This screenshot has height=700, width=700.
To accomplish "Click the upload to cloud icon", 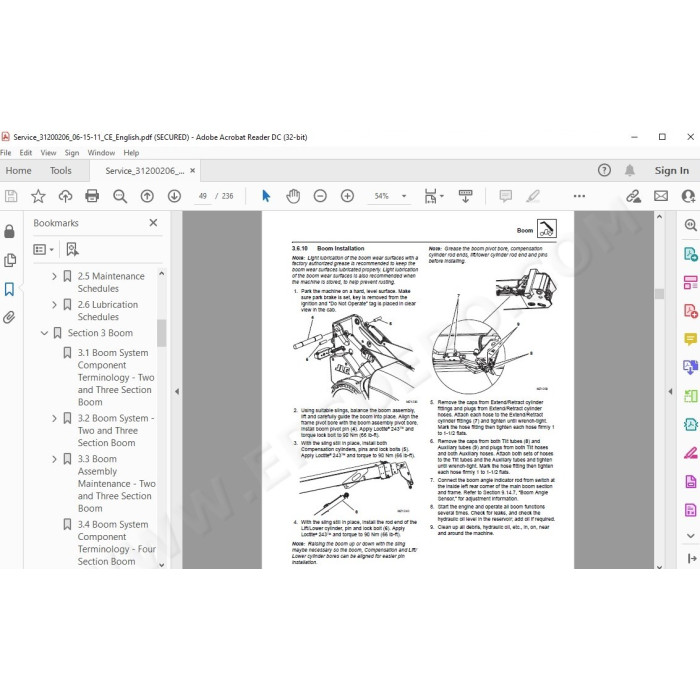I will (x=65, y=196).
